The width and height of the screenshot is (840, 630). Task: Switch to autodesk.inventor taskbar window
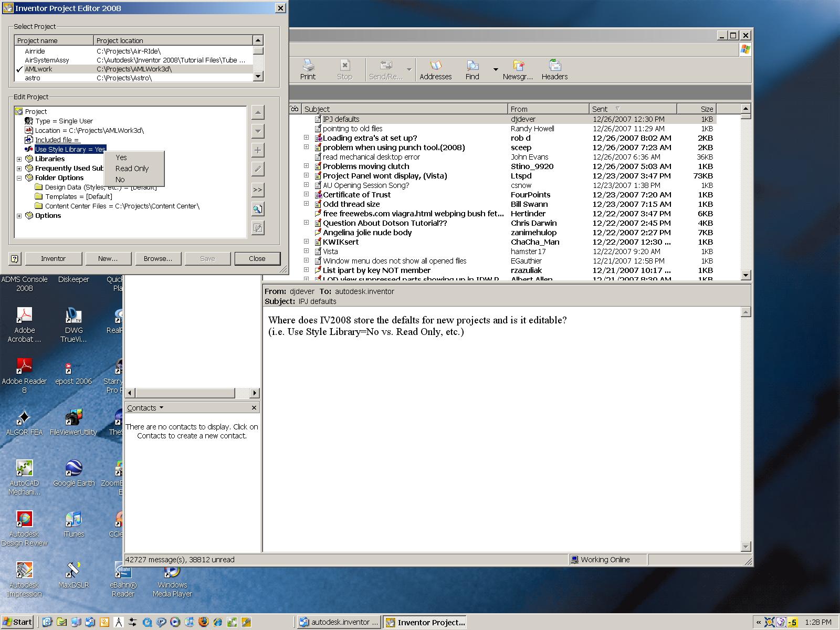tap(339, 622)
